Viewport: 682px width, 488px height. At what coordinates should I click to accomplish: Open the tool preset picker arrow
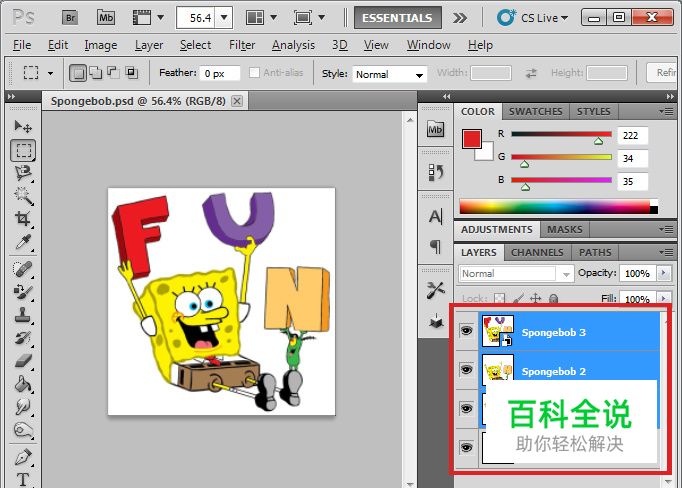50,73
